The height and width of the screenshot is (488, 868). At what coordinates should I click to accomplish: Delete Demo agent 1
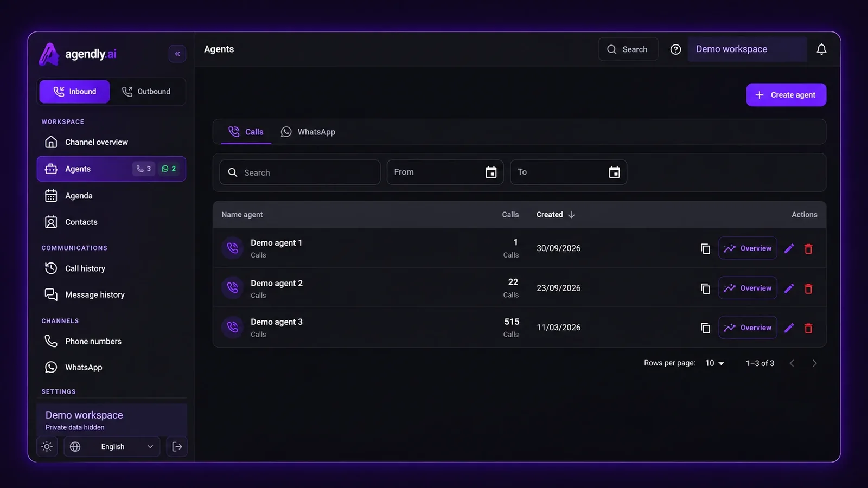click(808, 248)
